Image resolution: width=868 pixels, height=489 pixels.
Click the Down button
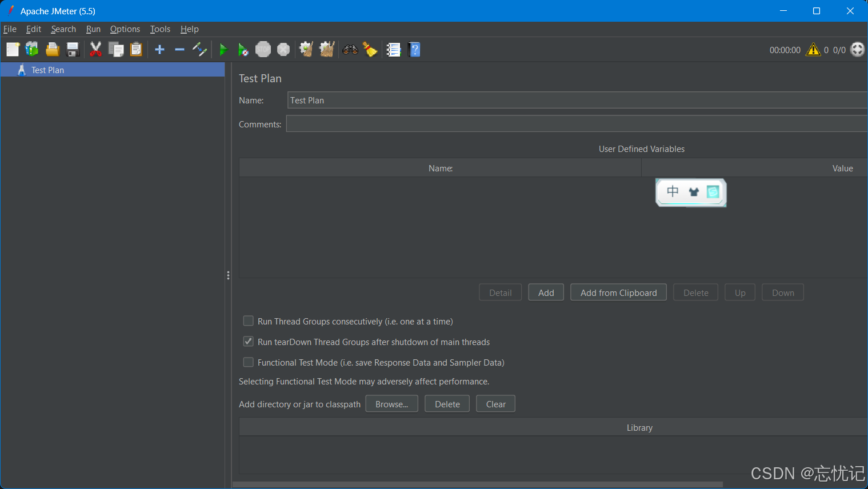783,292
